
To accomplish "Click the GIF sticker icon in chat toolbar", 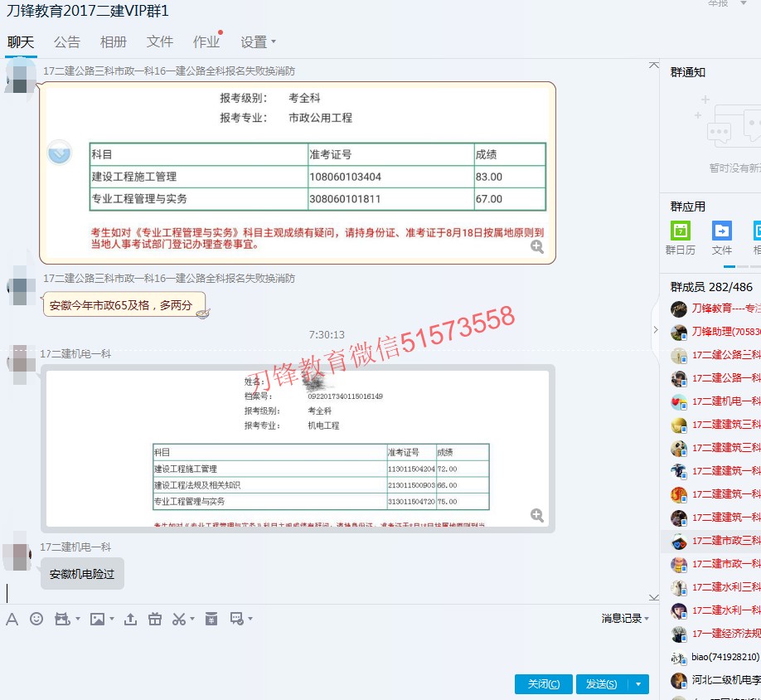I will 62,619.
